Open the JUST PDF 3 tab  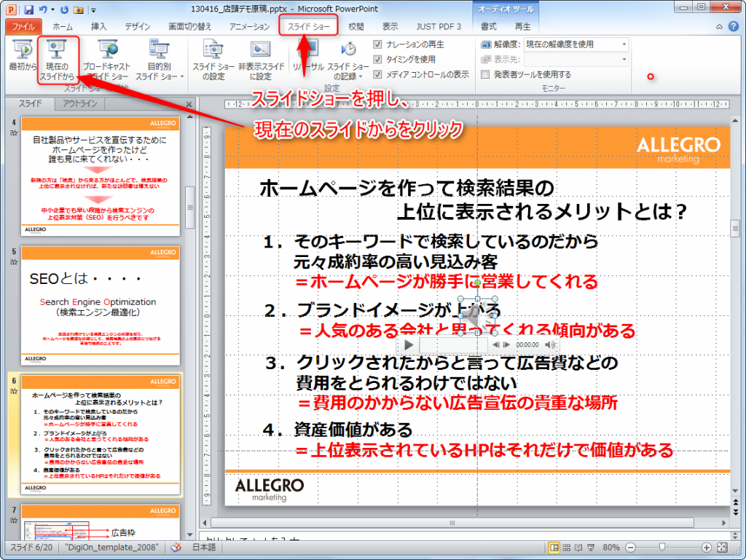[x=439, y=27]
